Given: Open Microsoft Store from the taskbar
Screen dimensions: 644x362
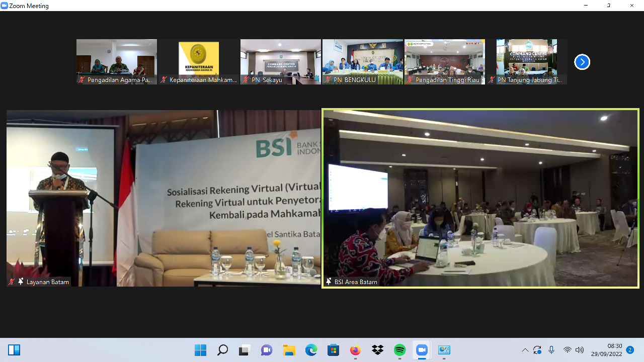Looking at the screenshot, I should 333,350.
